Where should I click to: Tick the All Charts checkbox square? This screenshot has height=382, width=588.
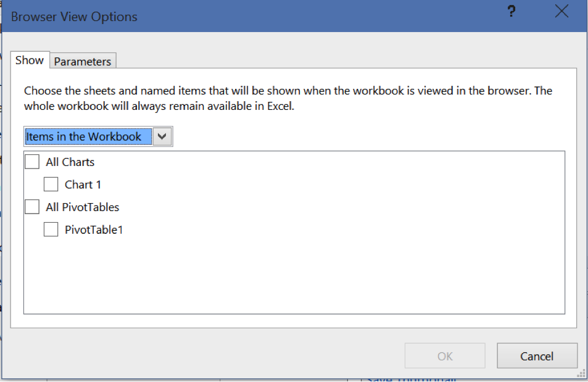pos(32,162)
